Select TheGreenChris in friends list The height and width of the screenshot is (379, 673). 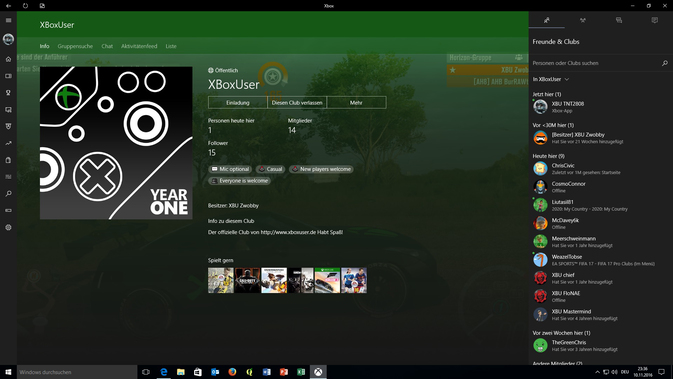pyautogui.click(x=600, y=346)
